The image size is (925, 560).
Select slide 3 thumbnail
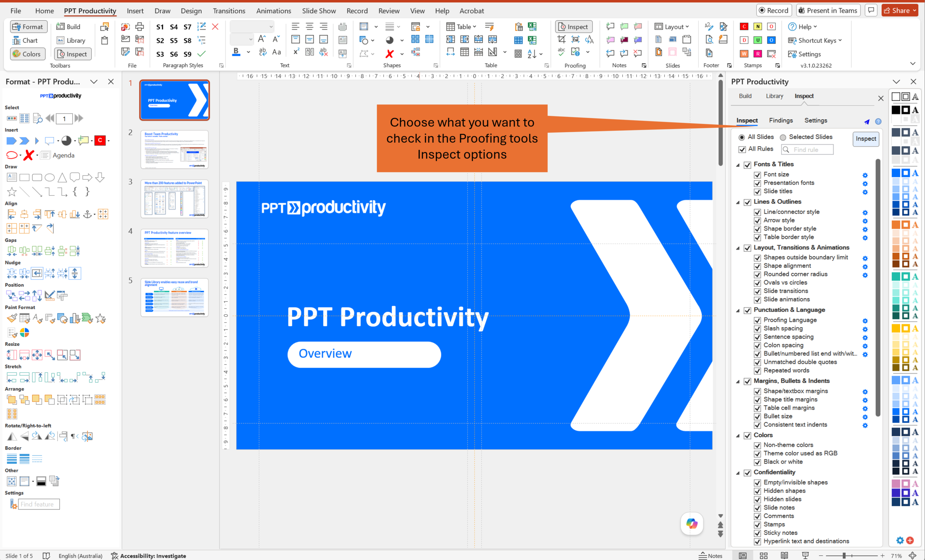pos(174,199)
